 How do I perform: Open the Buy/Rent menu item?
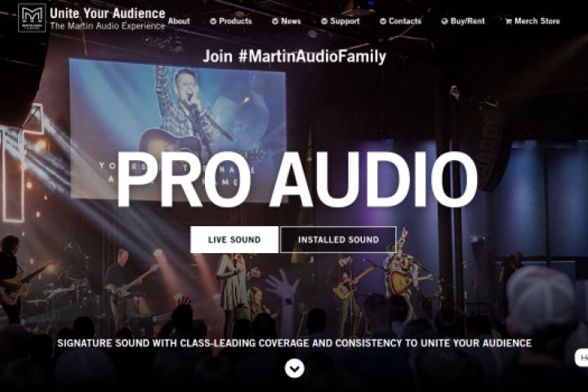click(463, 21)
